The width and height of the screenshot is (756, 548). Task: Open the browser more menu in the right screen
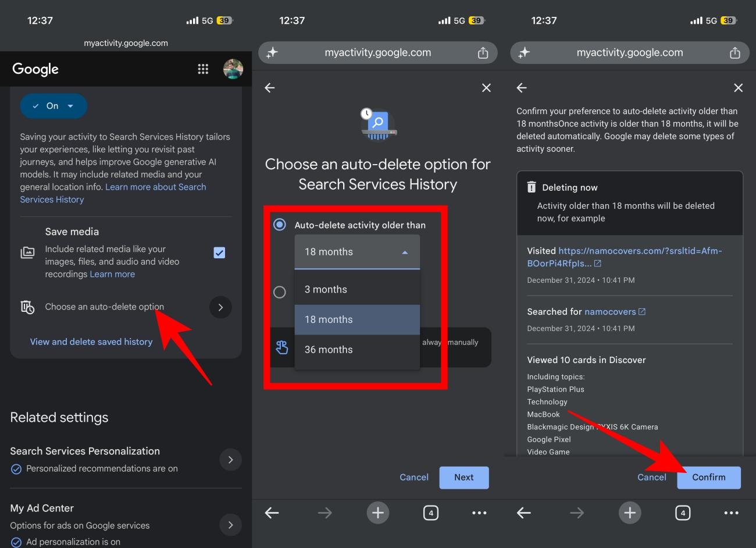(x=732, y=513)
